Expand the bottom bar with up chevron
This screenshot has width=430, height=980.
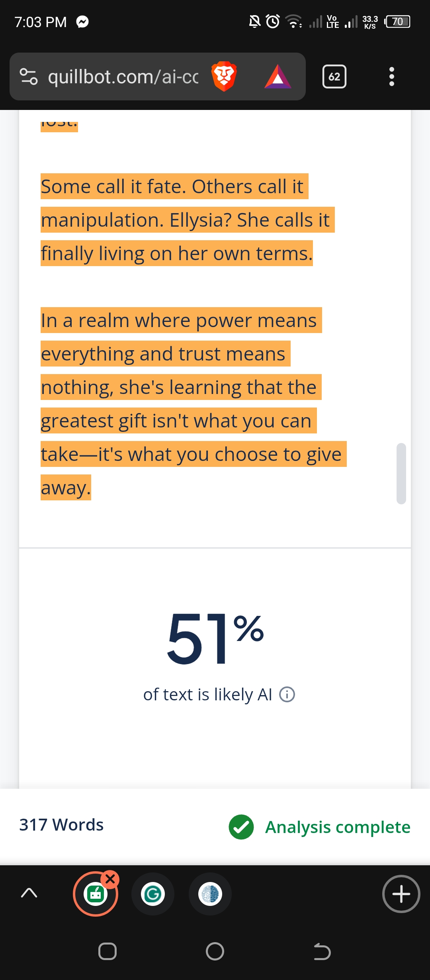coord(29,893)
